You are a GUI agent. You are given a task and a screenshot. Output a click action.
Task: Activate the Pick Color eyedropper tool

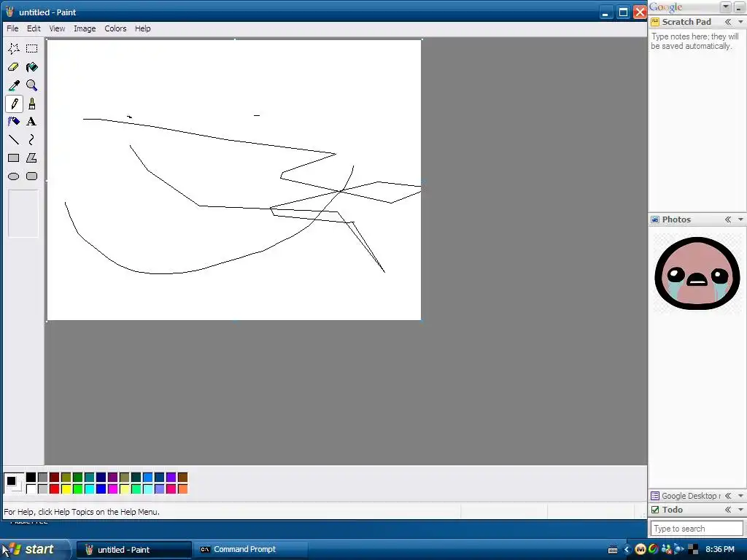coord(14,85)
